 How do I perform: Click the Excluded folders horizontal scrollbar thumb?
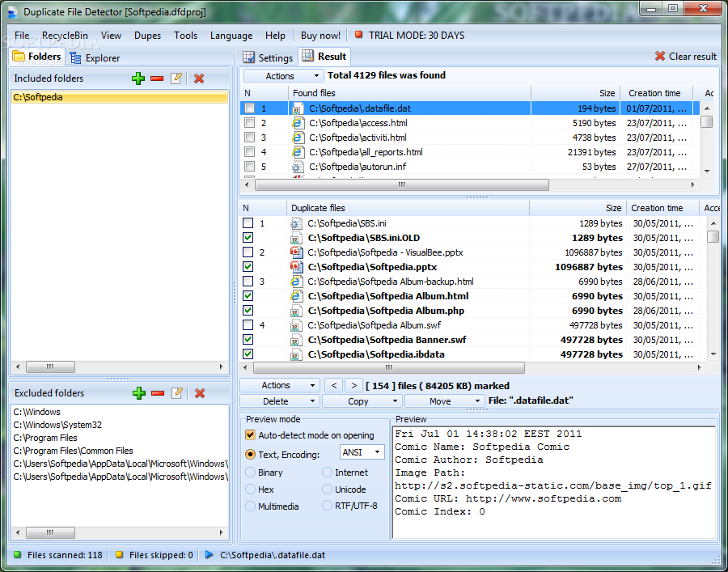pos(50,532)
